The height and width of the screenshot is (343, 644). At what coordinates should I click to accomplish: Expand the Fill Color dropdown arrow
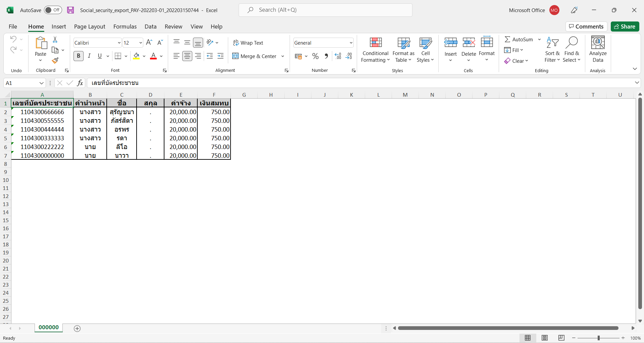pyautogui.click(x=144, y=56)
